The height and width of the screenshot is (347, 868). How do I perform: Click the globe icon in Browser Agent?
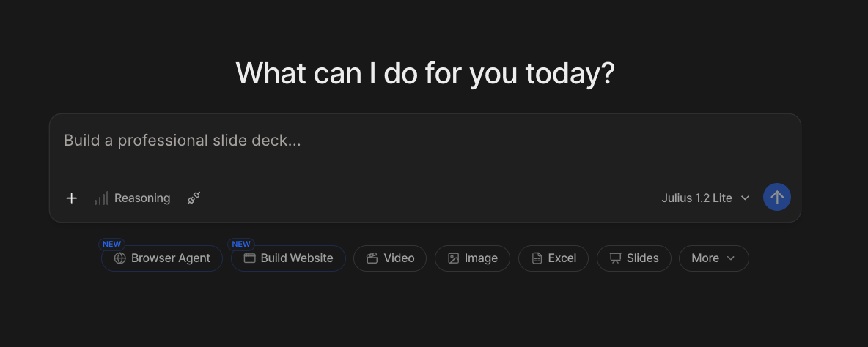pyautogui.click(x=119, y=258)
